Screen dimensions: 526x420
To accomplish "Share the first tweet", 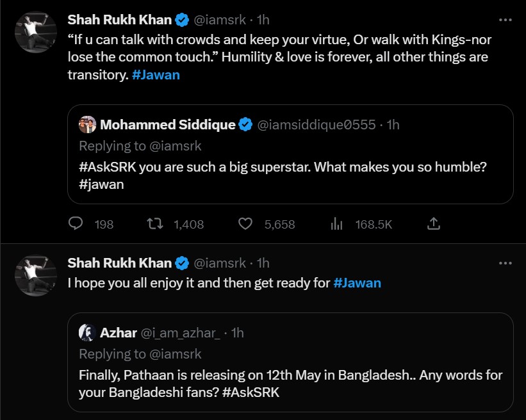I will point(433,224).
